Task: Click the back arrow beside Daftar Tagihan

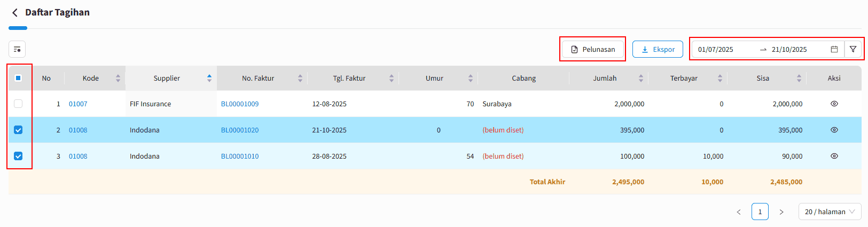Action: point(15,12)
